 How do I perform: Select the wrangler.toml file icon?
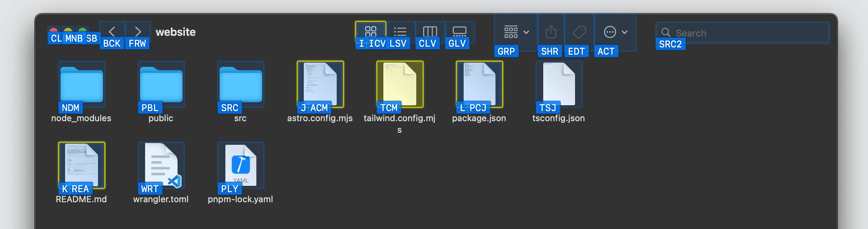coord(161,165)
